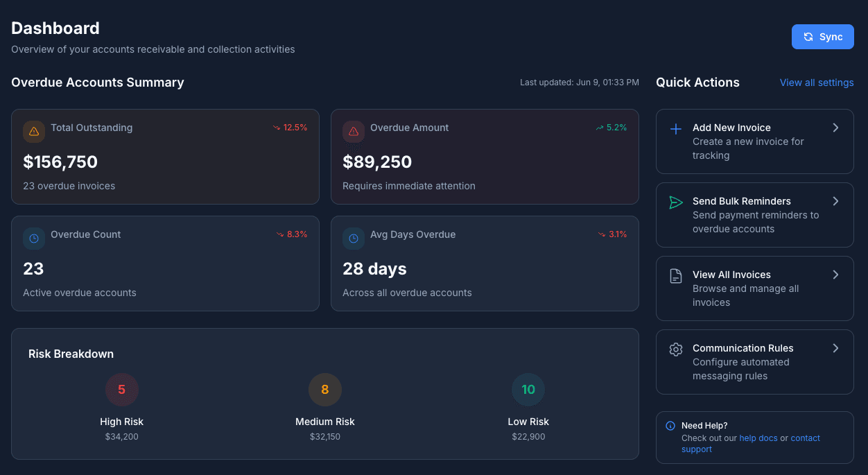Click the clock icon beside Avg Days Overdue
The width and height of the screenshot is (868, 475).
(354, 238)
